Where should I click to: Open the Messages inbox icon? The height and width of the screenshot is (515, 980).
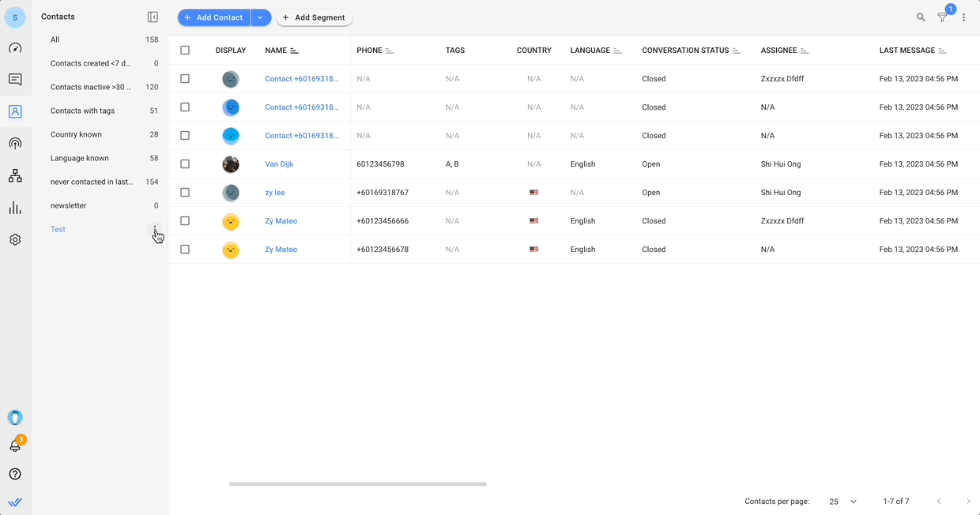click(x=15, y=80)
